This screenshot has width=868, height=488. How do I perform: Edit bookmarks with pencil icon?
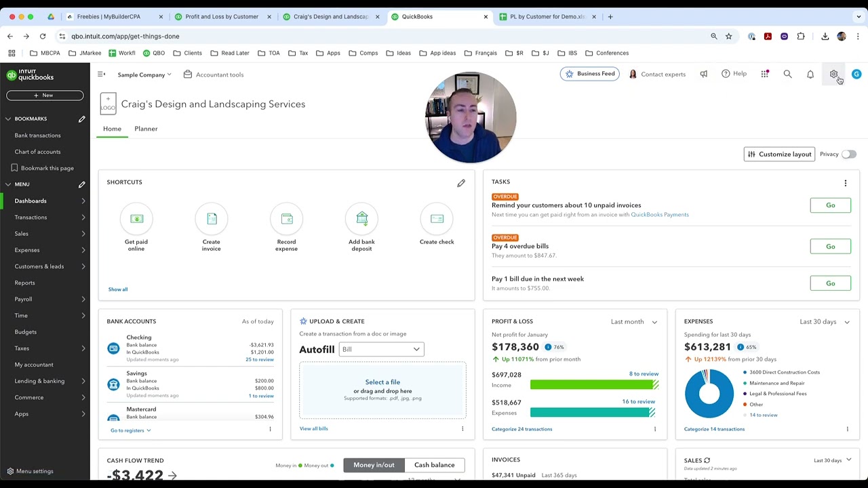pos(81,119)
